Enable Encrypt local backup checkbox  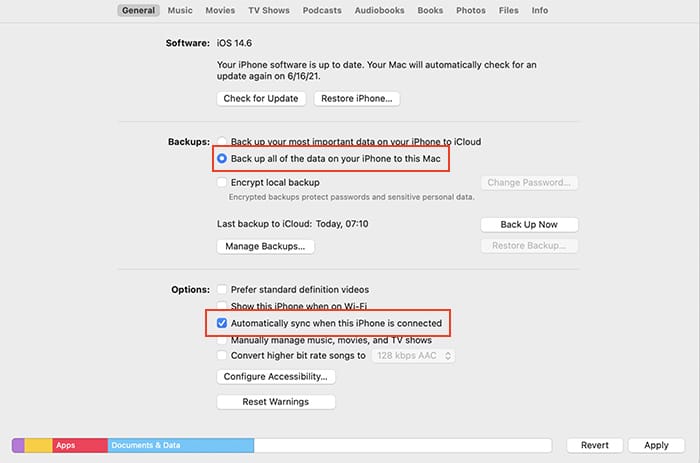(222, 183)
